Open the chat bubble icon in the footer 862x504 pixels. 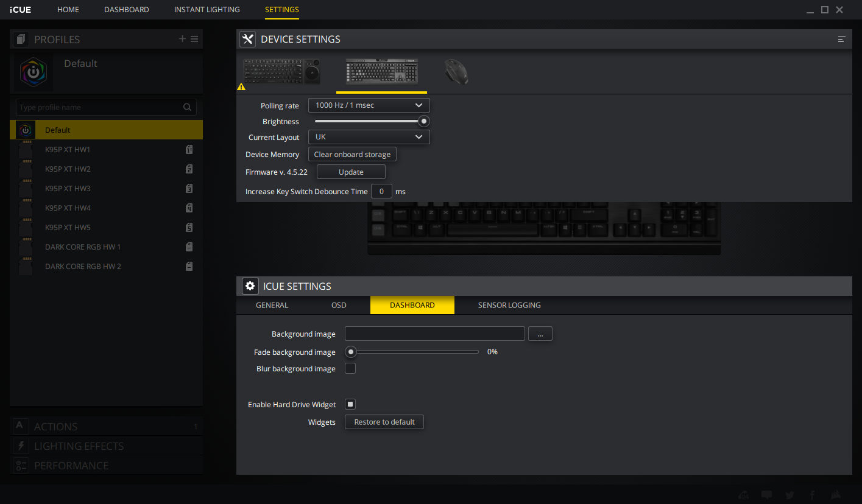(766, 495)
